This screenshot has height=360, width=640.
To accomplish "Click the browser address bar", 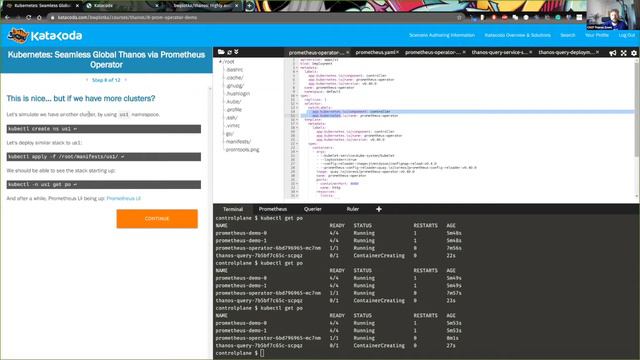I will tap(253, 18).
